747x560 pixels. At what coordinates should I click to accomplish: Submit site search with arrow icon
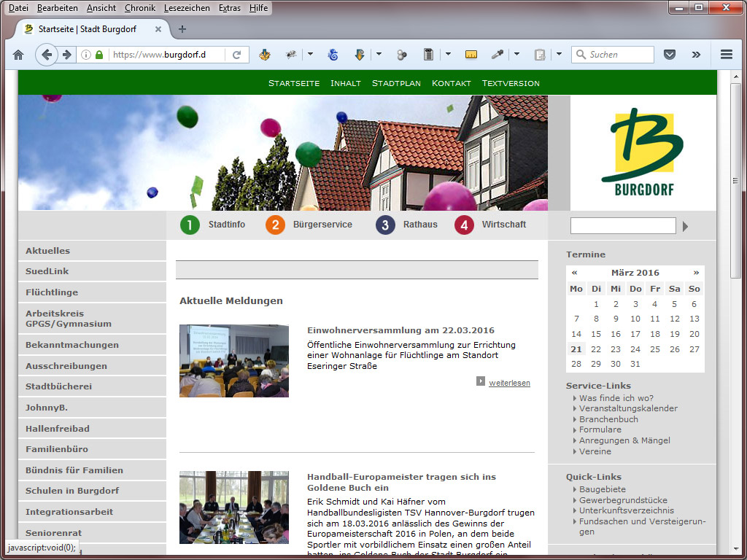pos(685,226)
